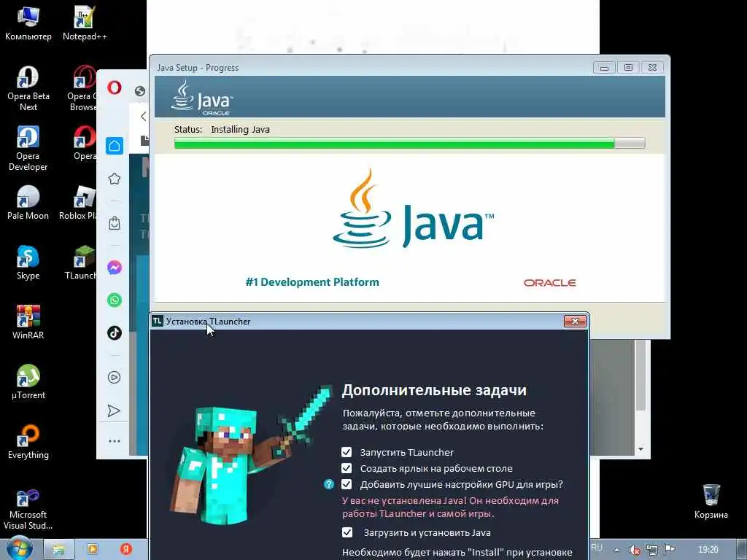Image resolution: width=747 pixels, height=560 pixels.
Task: Open Windows Explorer from the taskbar
Action: pyautogui.click(x=58, y=550)
